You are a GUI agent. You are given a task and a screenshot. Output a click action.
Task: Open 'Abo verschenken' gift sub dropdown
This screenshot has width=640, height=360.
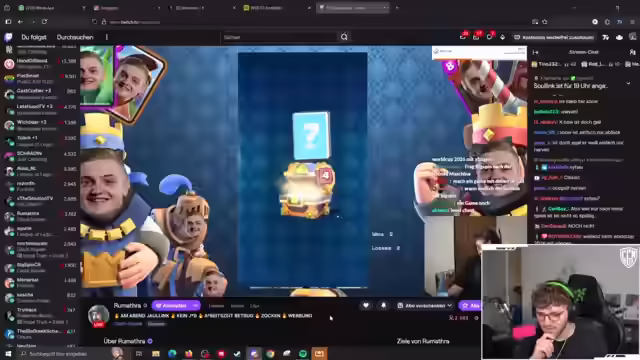tap(424, 305)
